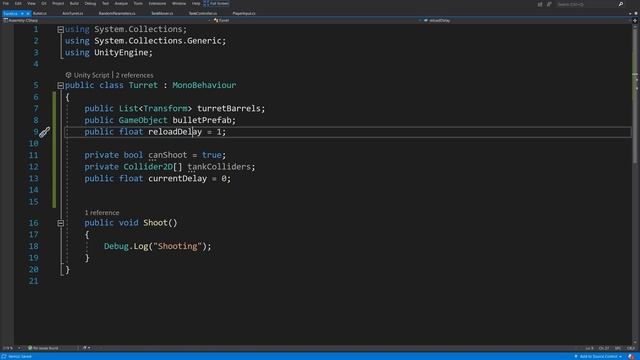The height and width of the screenshot is (360, 640).
Task: Open the Turret class navigation dropdown
Action: [316, 20]
